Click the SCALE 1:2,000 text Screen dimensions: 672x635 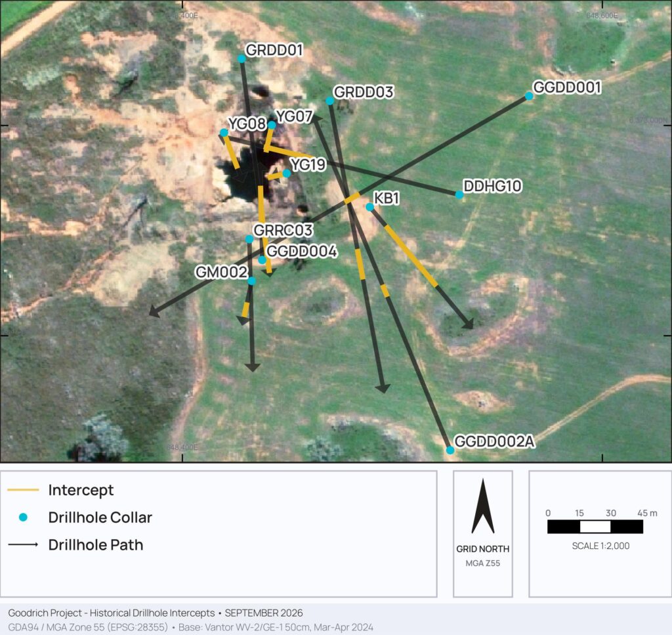click(x=600, y=546)
